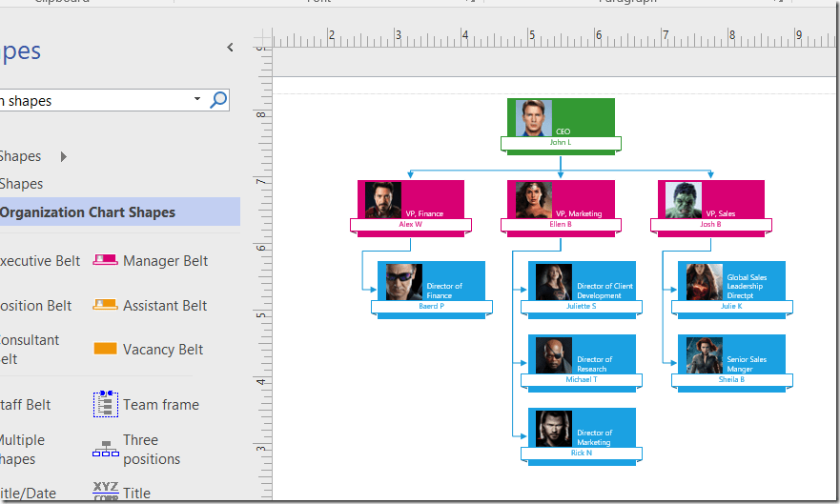Click the ruler origin corner crosshair
The width and height of the screenshot is (840, 504).
(262, 38)
